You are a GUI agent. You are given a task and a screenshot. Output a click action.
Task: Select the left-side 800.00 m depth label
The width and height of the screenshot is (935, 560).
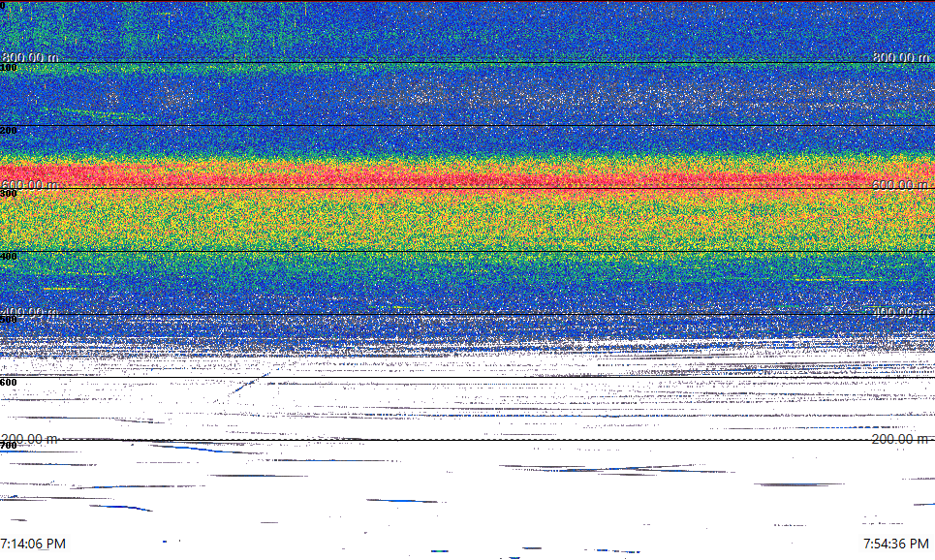pos(30,57)
